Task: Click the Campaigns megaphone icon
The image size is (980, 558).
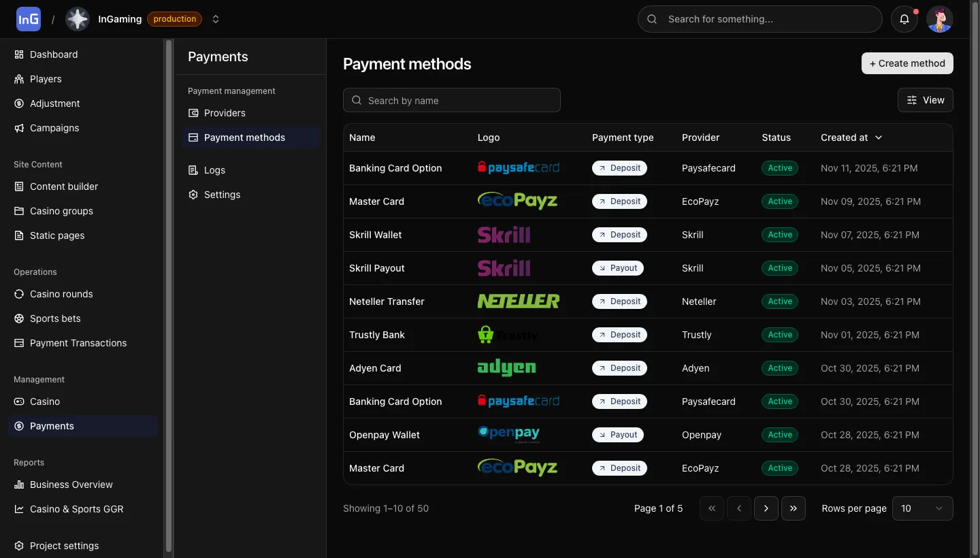Action: point(19,128)
